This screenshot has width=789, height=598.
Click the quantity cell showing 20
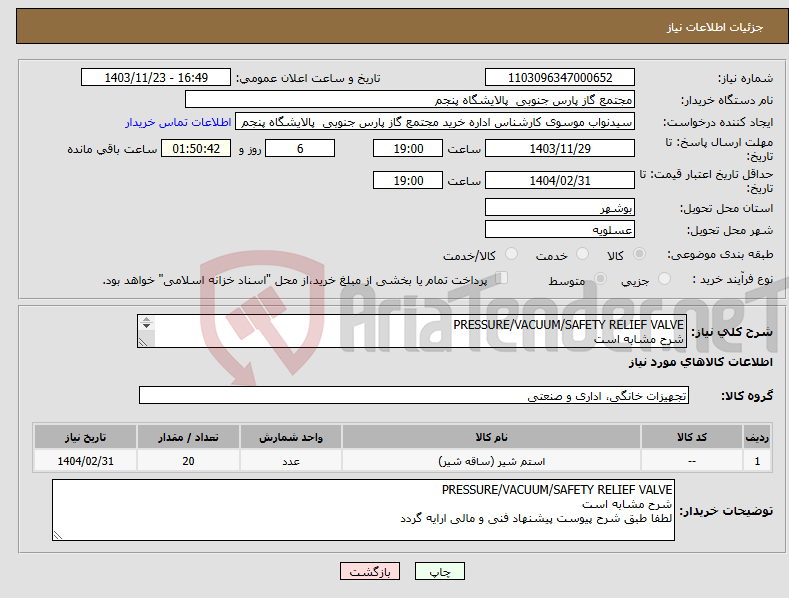[188, 461]
